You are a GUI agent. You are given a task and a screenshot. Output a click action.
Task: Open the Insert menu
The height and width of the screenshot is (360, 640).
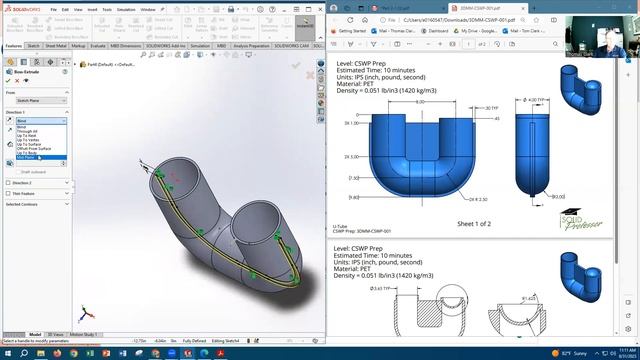(x=92, y=9)
